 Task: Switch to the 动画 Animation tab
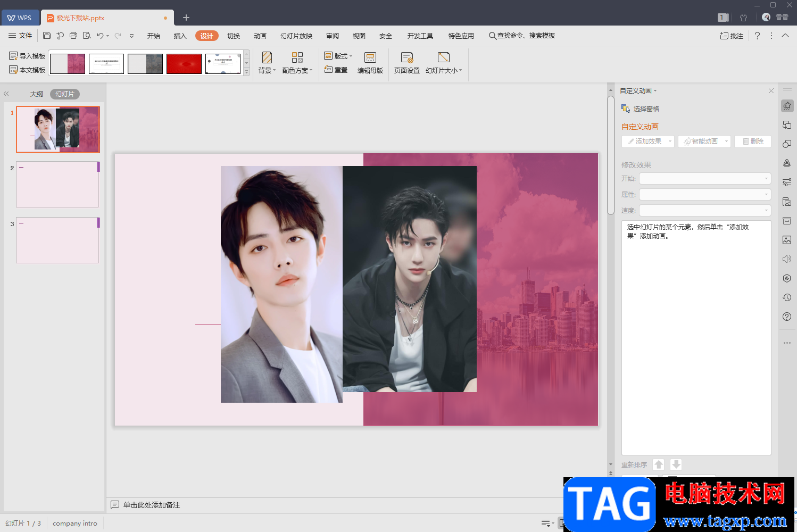(260, 36)
